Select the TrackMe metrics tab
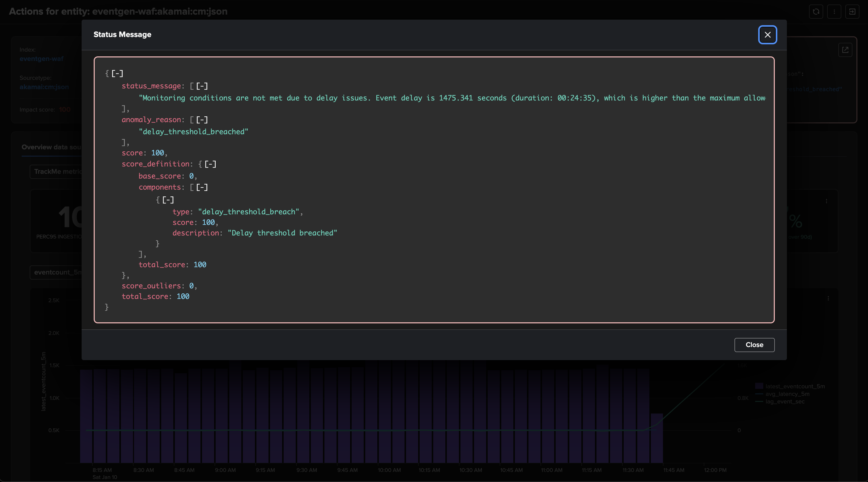Screen dimensions: 868x482 pyautogui.click(x=56, y=171)
